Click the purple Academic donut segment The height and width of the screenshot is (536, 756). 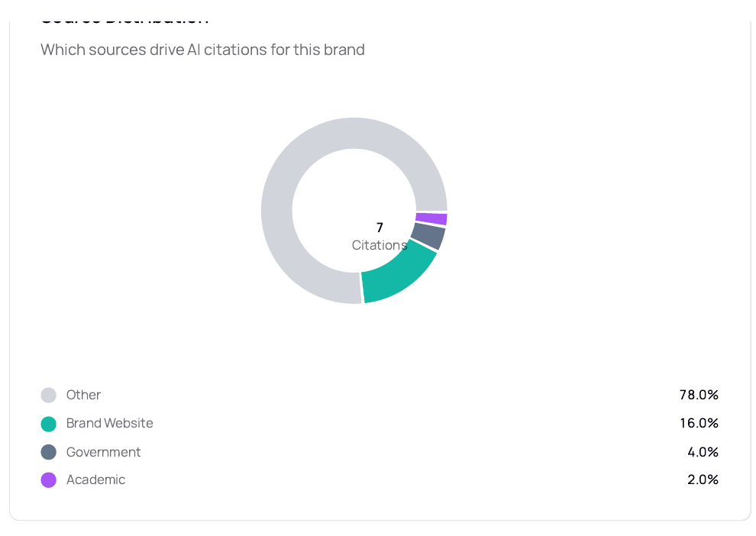point(432,219)
